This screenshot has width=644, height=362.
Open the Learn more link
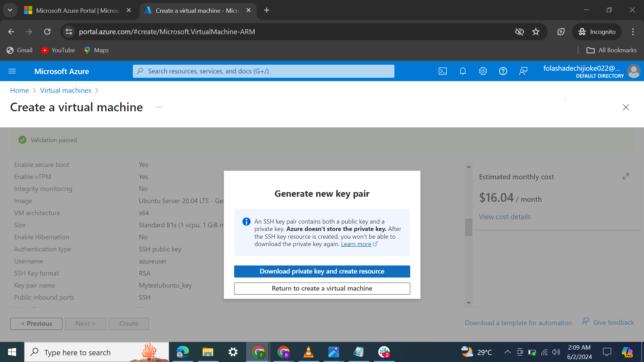coord(356,244)
